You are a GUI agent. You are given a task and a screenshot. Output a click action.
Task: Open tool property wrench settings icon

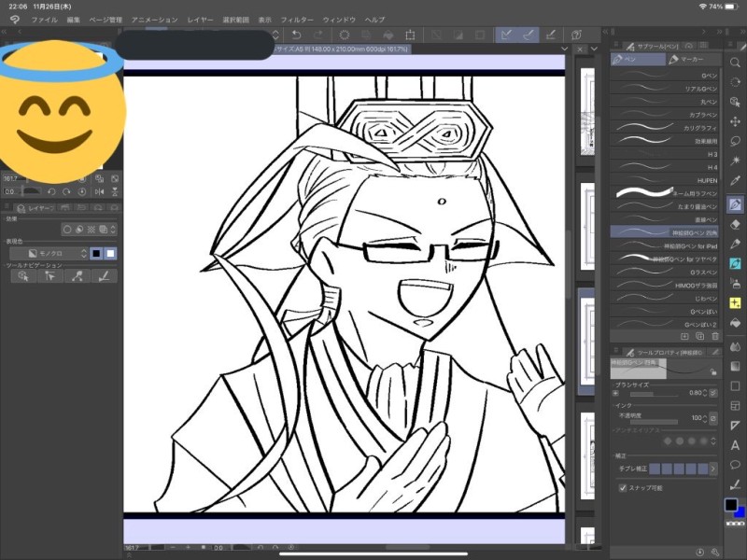tap(715, 553)
